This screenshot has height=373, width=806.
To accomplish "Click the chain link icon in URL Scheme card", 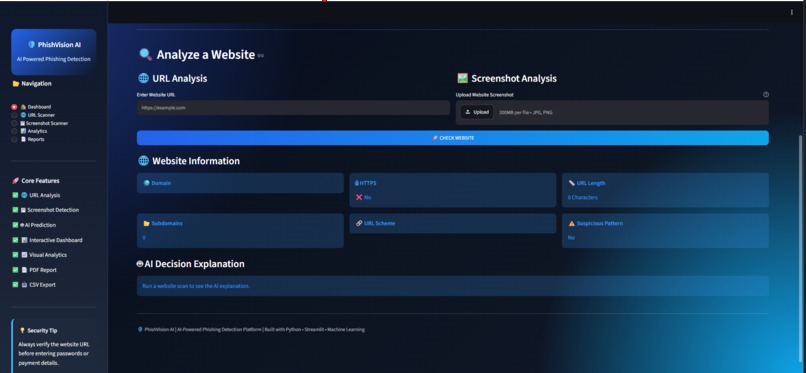I will pos(359,223).
